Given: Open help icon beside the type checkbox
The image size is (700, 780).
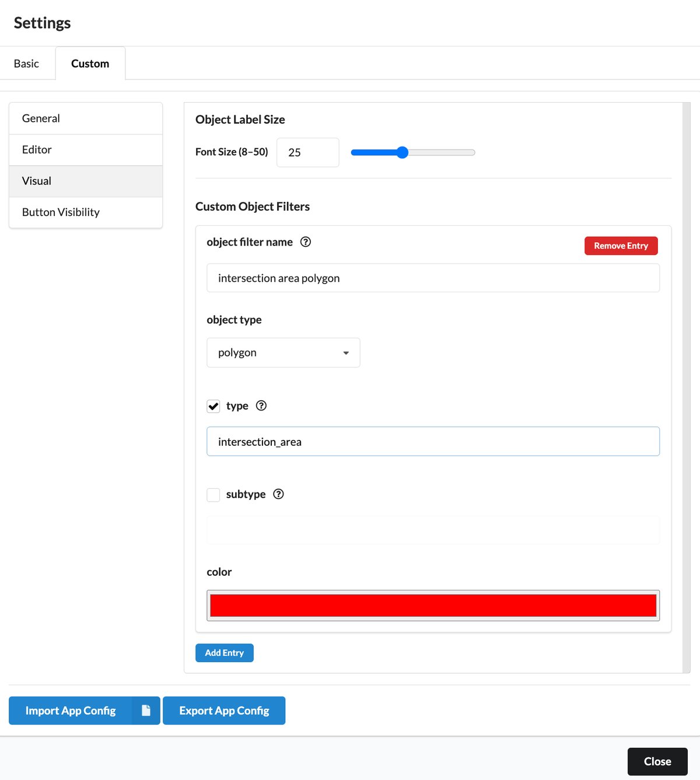Looking at the screenshot, I should click(261, 405).
